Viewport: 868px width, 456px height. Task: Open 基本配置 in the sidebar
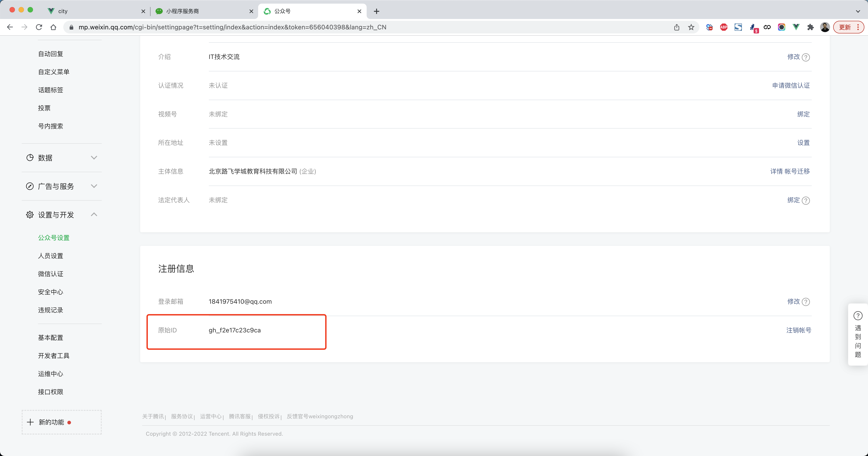click(x=51, y=337)
